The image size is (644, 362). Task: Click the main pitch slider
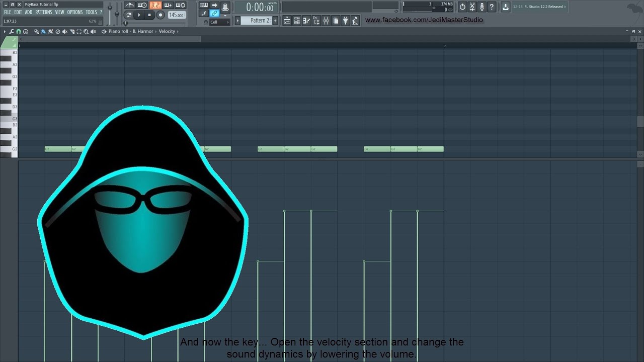pos(117,14)
